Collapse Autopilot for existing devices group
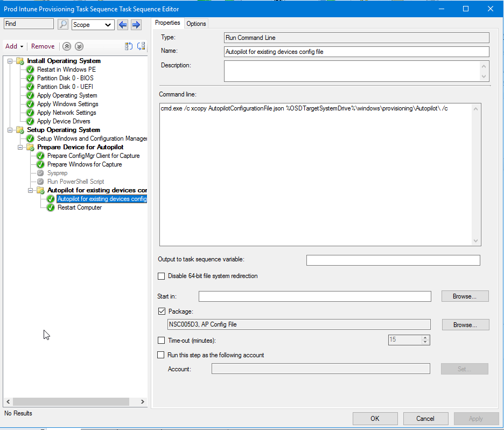 pos(31,190)
